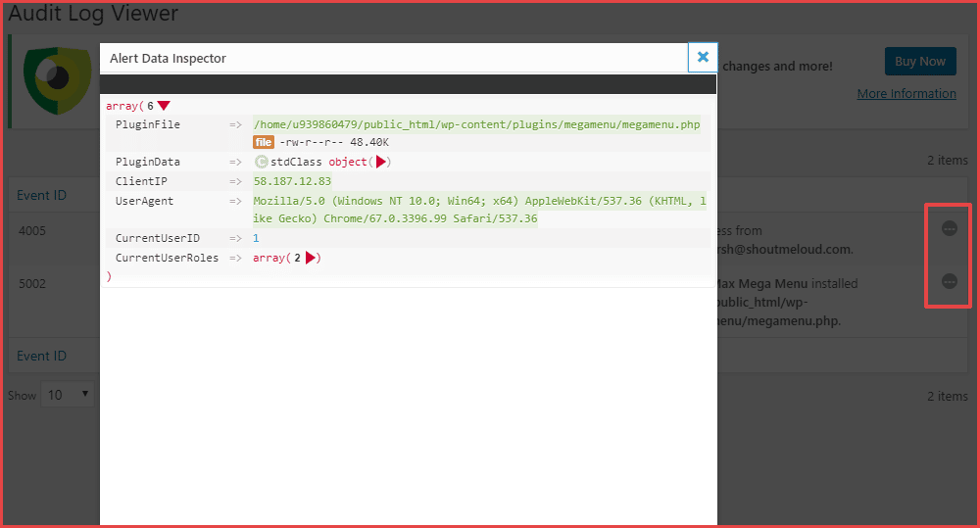Close the Alert Data Inspector dialog
980x528 pixels.
703,58
